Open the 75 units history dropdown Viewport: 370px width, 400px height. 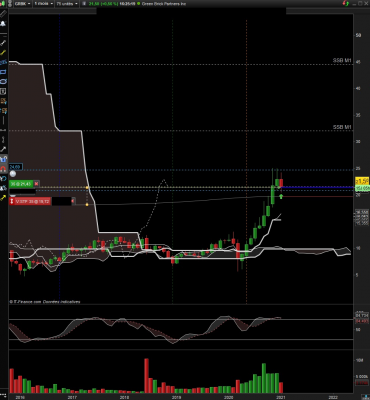pyautogui.click(x=67, y=4)
